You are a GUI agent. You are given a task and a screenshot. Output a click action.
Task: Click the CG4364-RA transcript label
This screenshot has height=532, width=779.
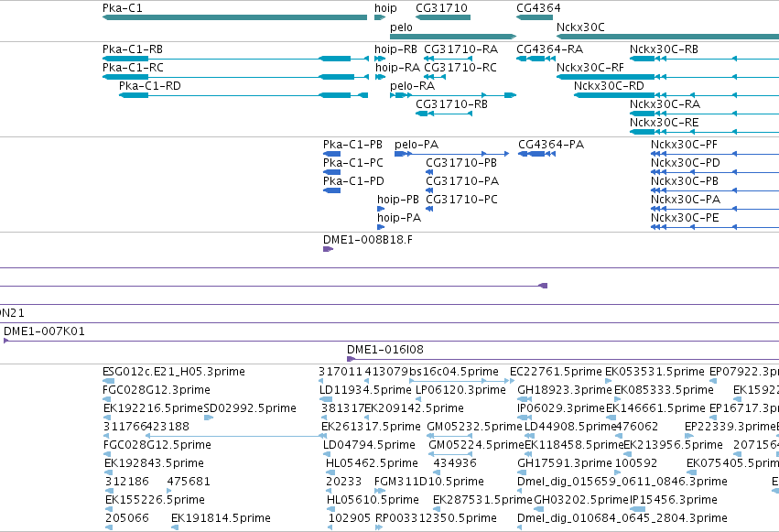(x=550, y=49)
